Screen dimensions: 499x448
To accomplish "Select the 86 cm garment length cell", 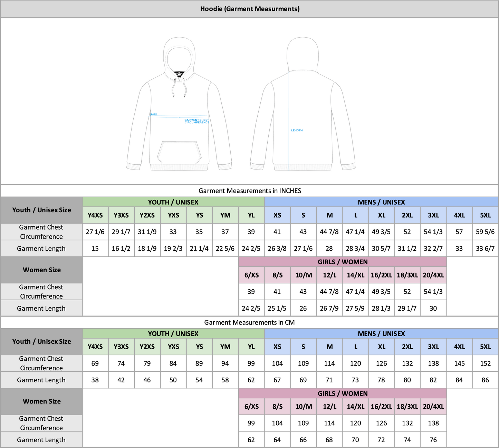I will [485, 380].
